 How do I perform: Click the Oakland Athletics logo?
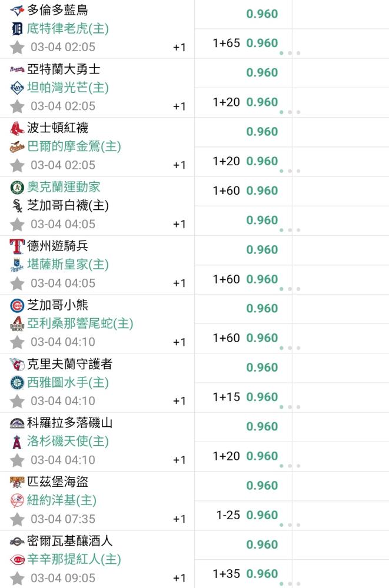point(17,187)
